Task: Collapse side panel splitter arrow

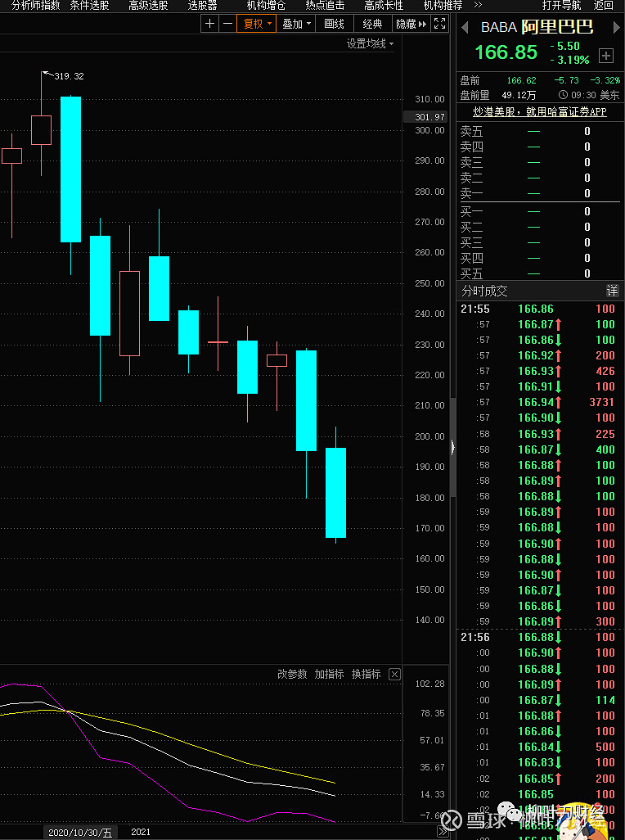Action: tap(452, 447)
